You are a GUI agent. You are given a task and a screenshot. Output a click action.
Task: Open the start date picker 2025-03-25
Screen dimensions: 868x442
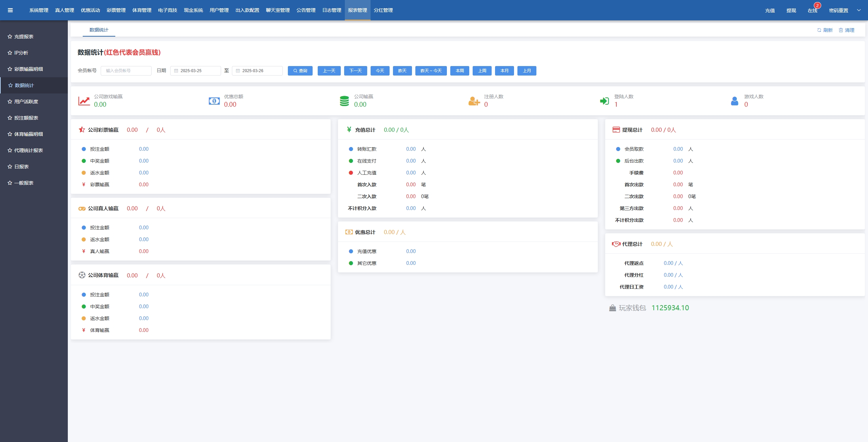(195, 71)
